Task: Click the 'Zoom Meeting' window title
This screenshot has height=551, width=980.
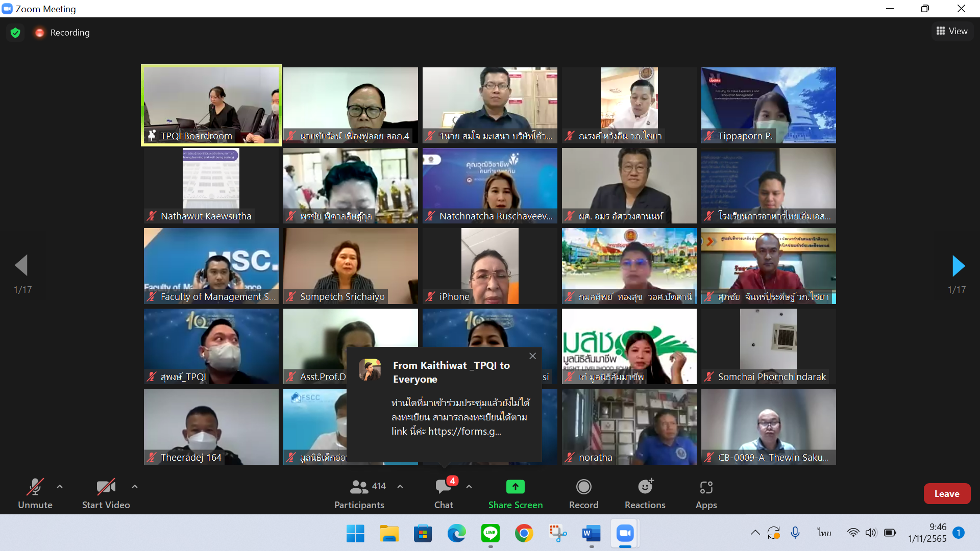Action: pos(45,9)
